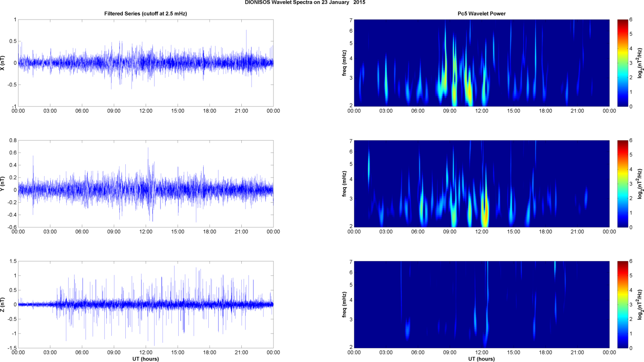This screenshot has height=362, width=644.
Task: Click inside the Y component filtered series plot
Action: [146, 184]
